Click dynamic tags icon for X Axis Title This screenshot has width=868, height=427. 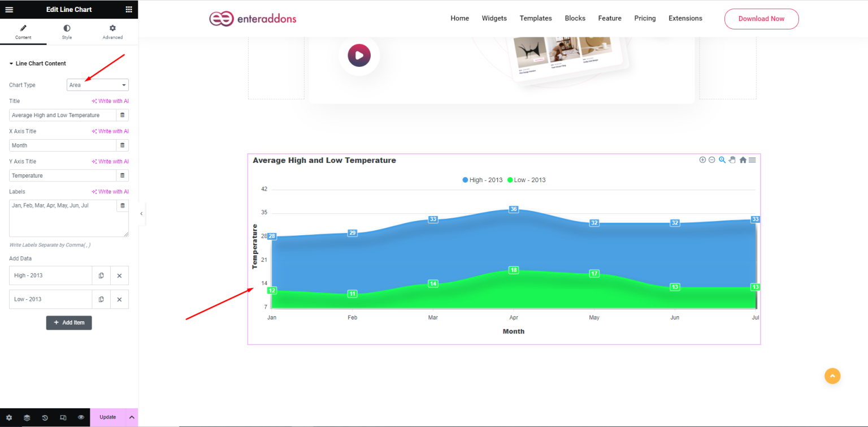(x=123, y=145)
